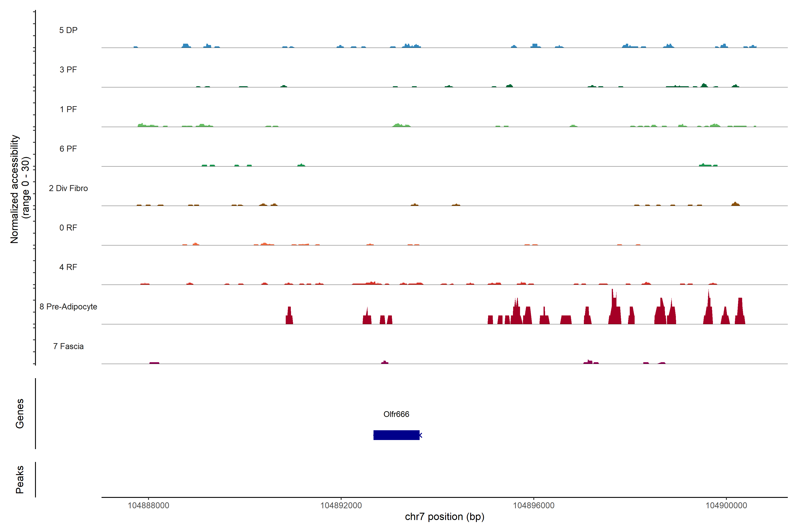Click the 1 PF track label
This screenshot has height=532, width=798.
click(68, 109)
